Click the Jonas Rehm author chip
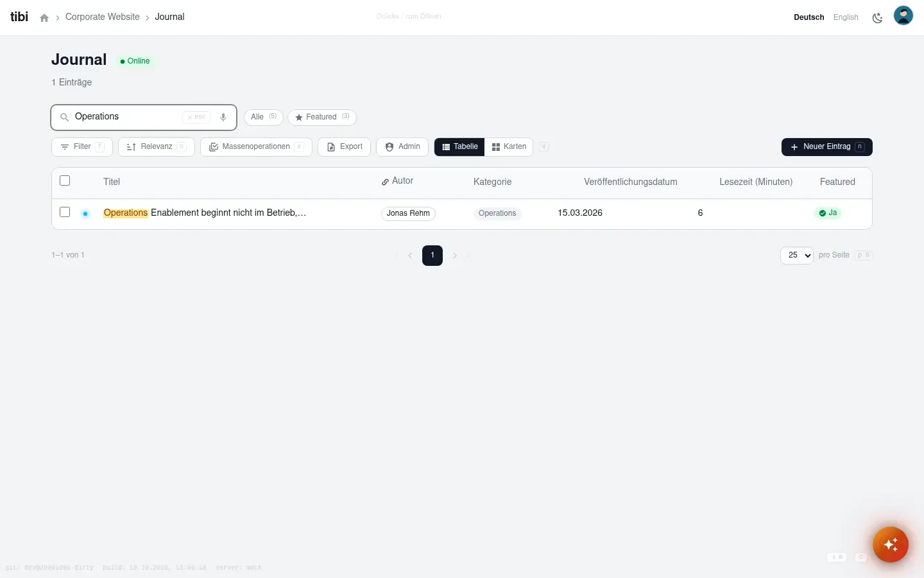The height and width of the screenshot is (578, 924). click(x=408, y=214)
